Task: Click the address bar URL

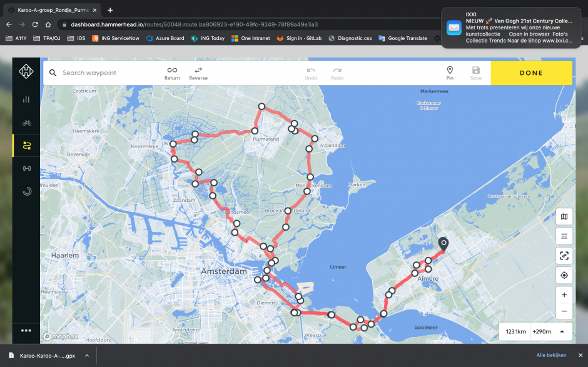Action: [x=195, y=24]
